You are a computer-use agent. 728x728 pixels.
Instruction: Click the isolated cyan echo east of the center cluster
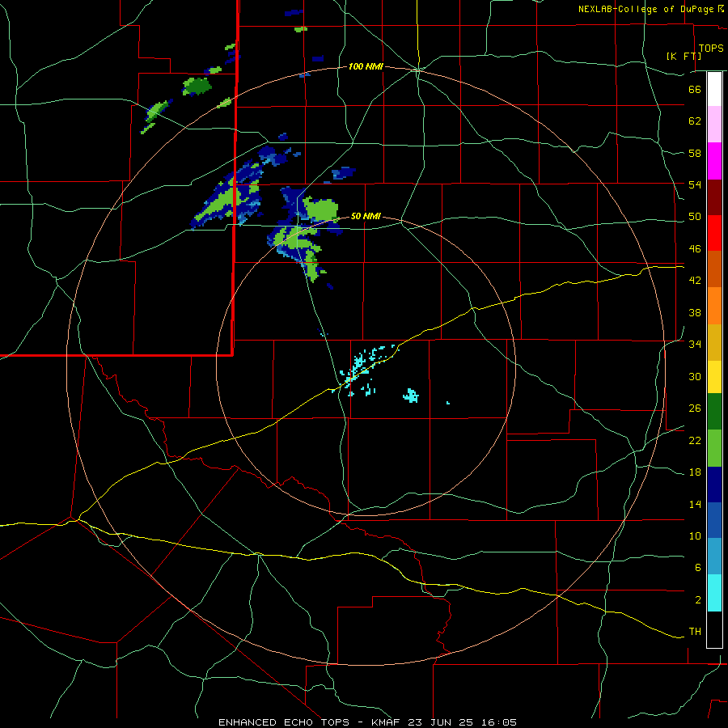[411, 396]
